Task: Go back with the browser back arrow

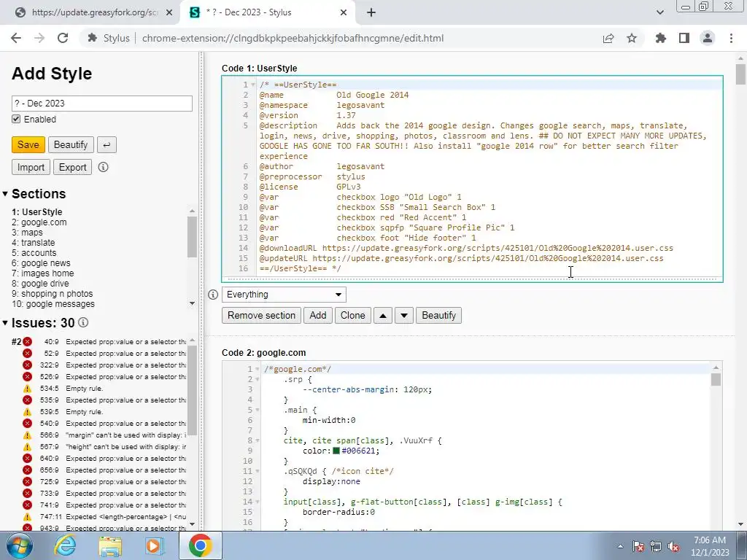Action: click(x=16, y=38)
